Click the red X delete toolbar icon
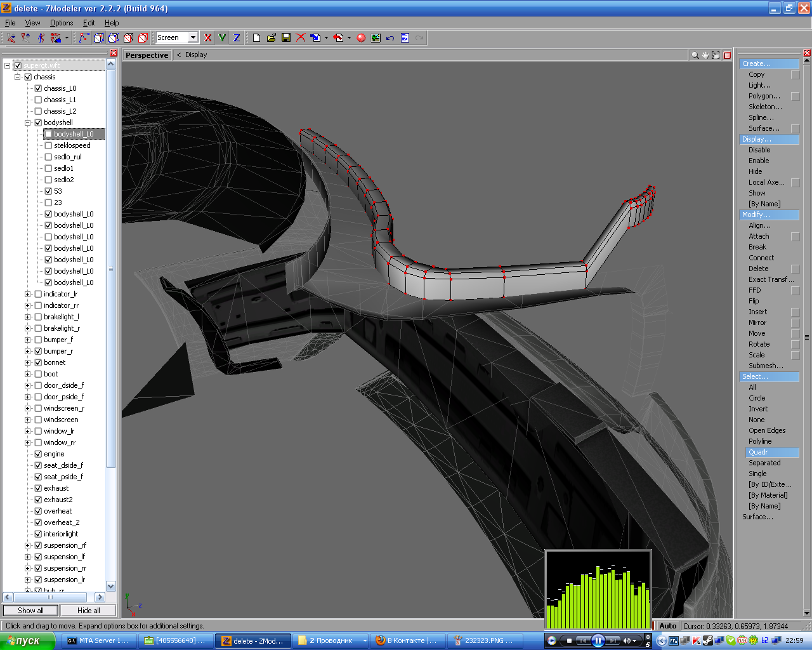812x650 pixels. tap(301, 38)
